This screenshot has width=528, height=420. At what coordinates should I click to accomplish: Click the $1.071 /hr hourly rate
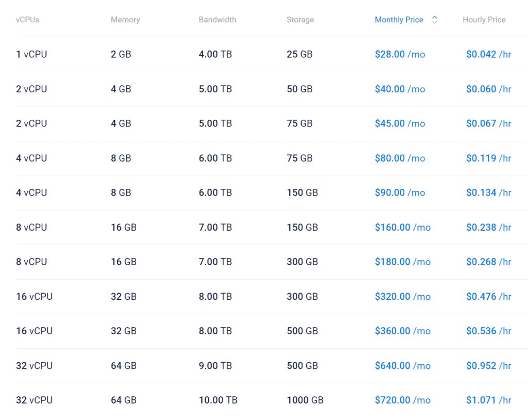click(488, 400)
